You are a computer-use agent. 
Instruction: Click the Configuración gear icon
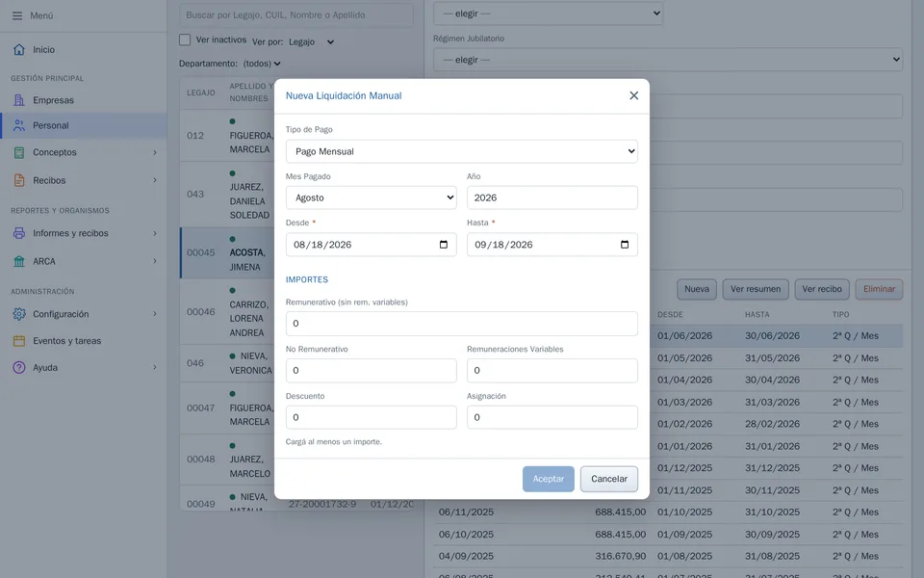[19, 314]
